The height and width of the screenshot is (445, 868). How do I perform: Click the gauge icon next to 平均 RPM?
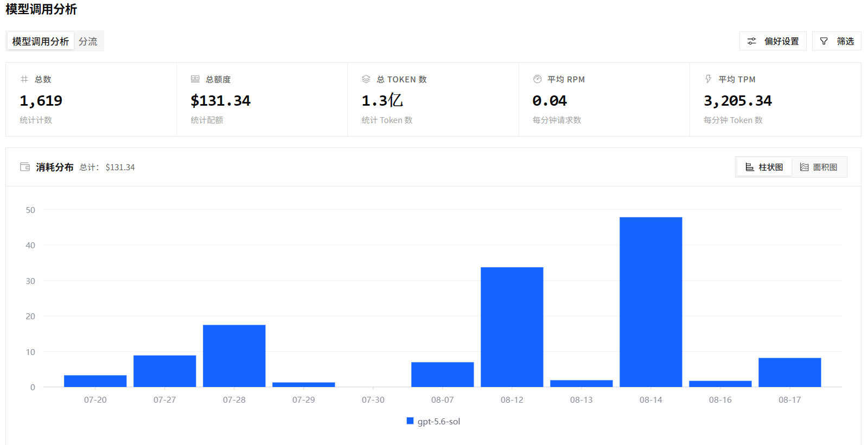pyautogui.click(x=538, y=79)
